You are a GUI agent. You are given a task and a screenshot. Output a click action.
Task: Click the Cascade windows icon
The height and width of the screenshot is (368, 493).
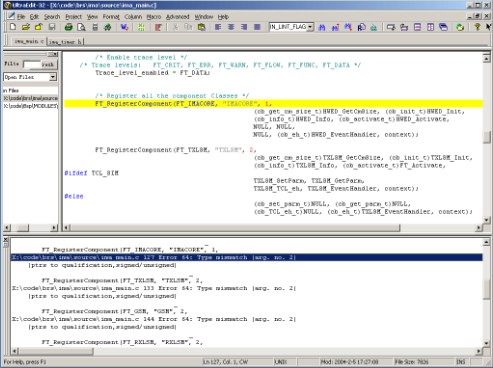point(443,27)
